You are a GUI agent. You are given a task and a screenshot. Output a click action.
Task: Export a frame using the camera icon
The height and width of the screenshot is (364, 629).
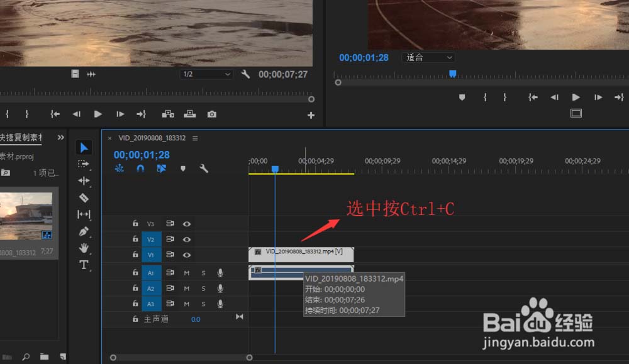coord(212,114)
